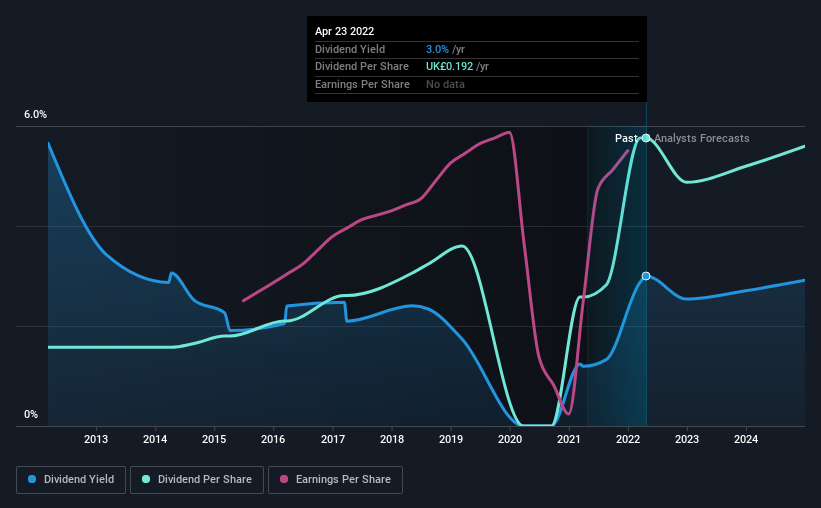
Task: Click the 2019 x-axis label
Action: click(451, 439)
